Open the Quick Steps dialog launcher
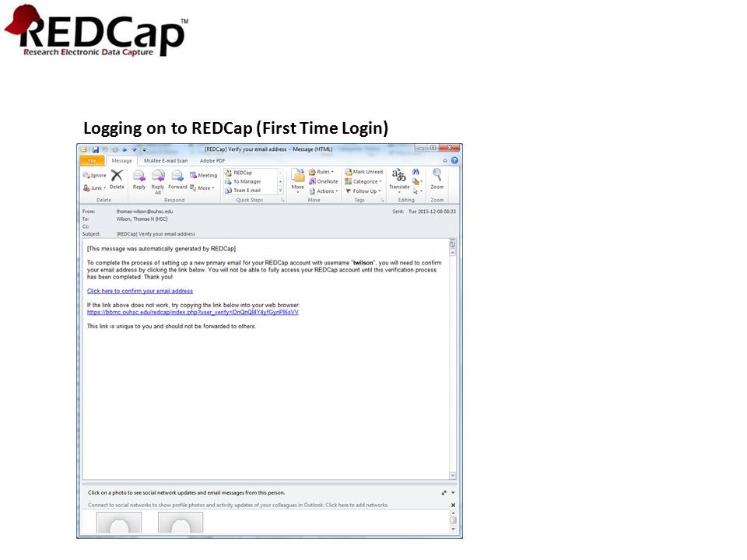Screen dimensions: 747x560 tap(283, 201)
